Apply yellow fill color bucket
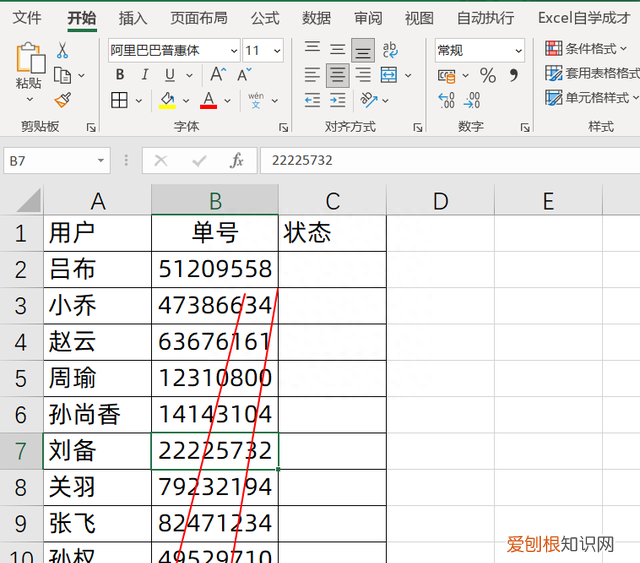The width and height of the screenshot is (640, 563). coord(167,100)
